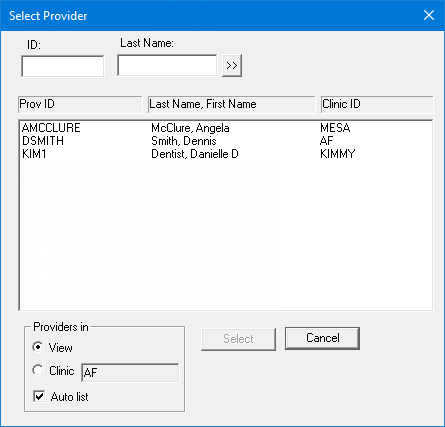
Task: Choose Dentist, Danielle D entry
Action: tap(195, 154)
